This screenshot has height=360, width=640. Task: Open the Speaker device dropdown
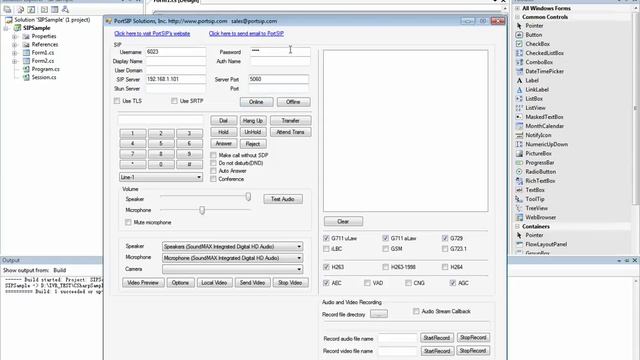299,247
